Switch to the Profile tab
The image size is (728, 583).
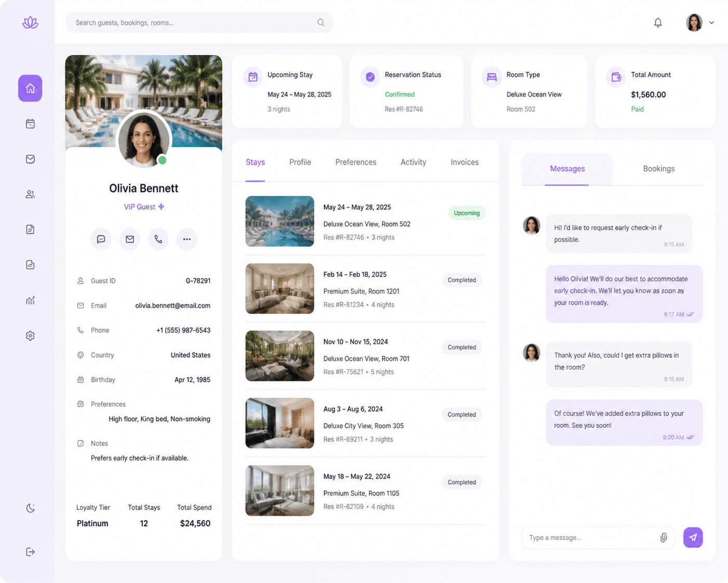pyautogui.click(x=300, y=162)
